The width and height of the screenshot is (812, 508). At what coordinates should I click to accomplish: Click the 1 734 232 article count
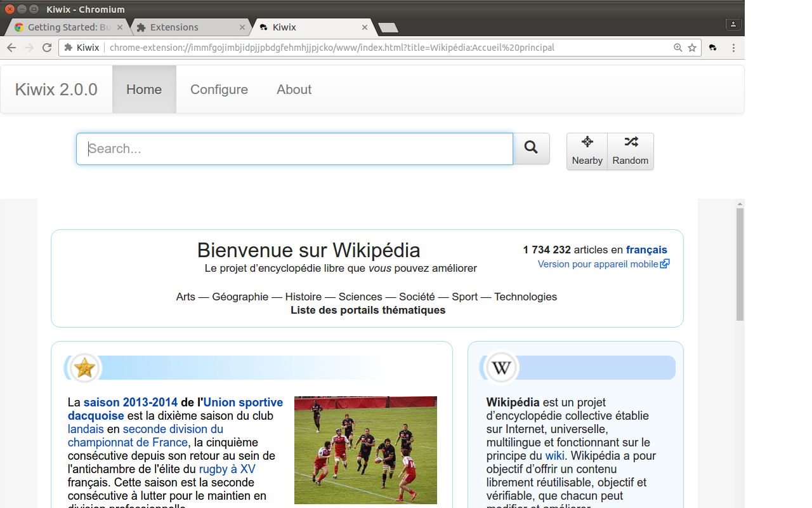click(x=547, y=250)
